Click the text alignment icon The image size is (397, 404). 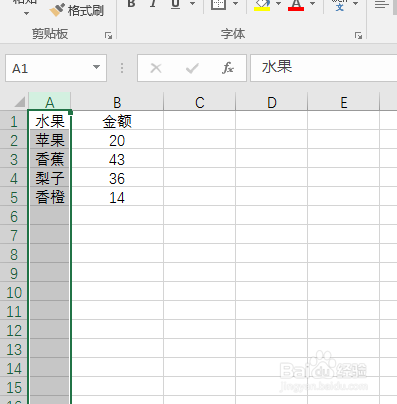click(x=382, y=5)
